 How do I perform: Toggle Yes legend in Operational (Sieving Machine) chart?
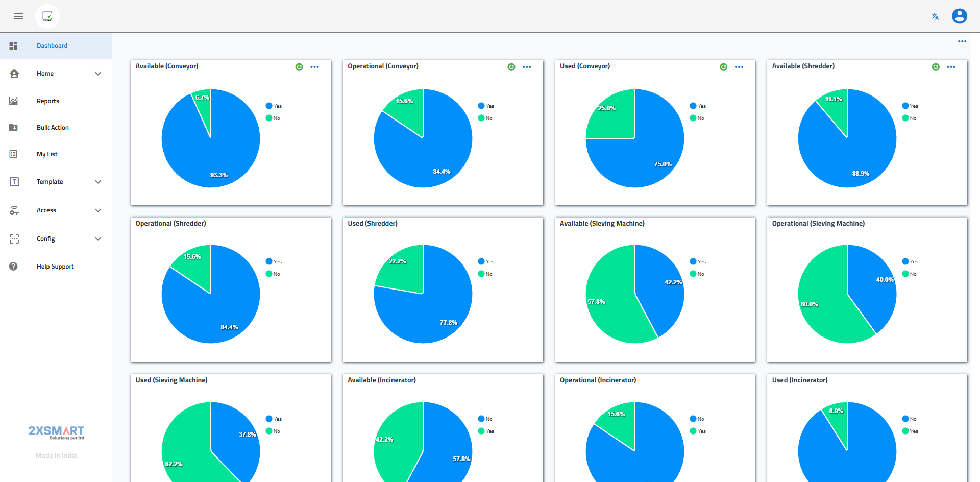[x=910, y=262]
